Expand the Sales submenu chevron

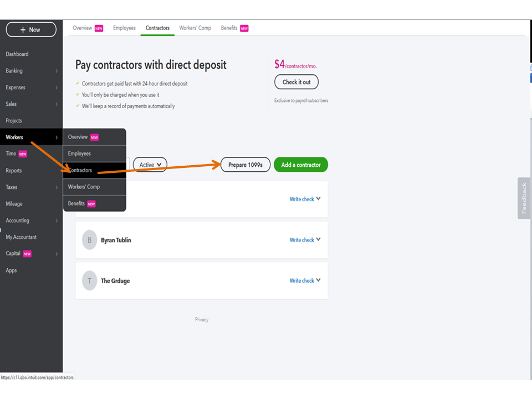pyautogui.click(x=57, y=104)
